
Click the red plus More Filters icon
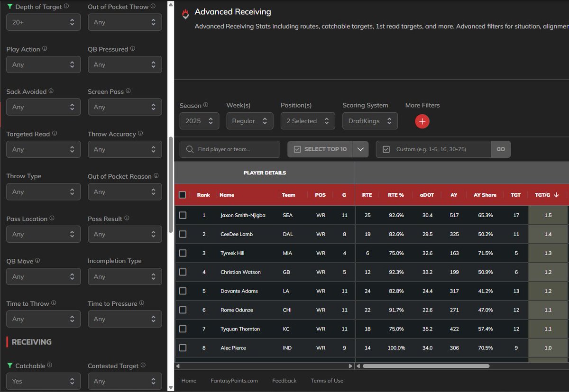422,121
